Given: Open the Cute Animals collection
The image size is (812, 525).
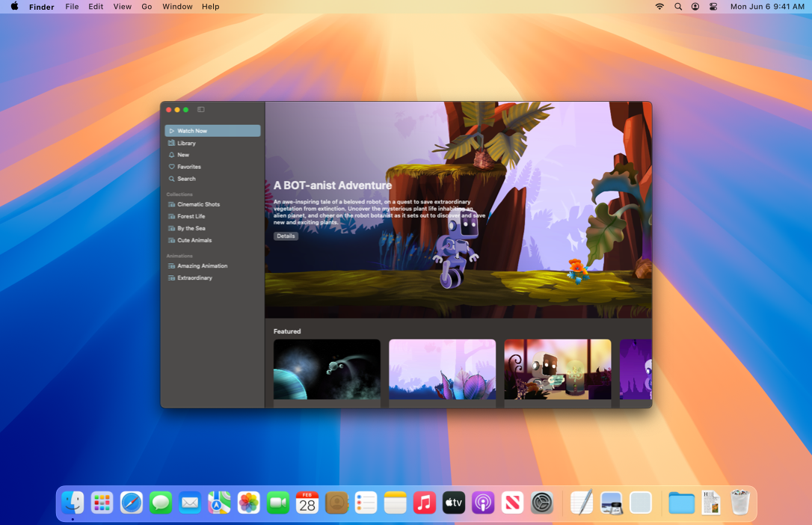Looking at the screenshot, I should (193, 240).
